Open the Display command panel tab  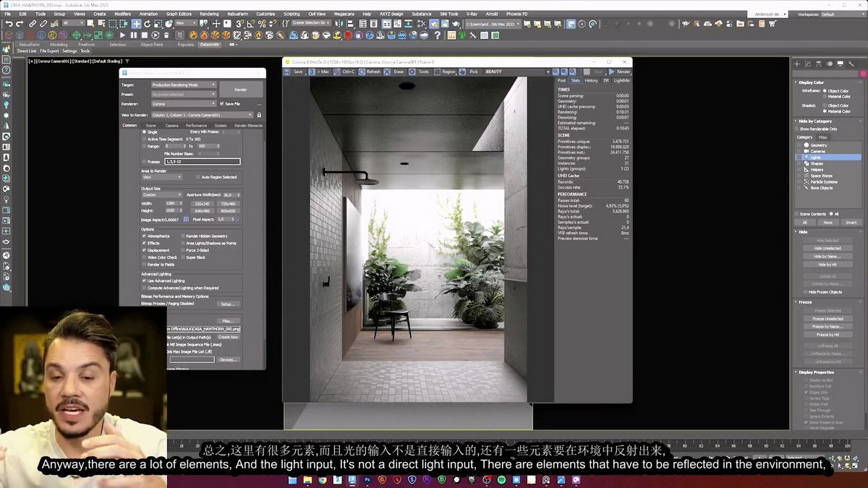[x=841, y=64]
